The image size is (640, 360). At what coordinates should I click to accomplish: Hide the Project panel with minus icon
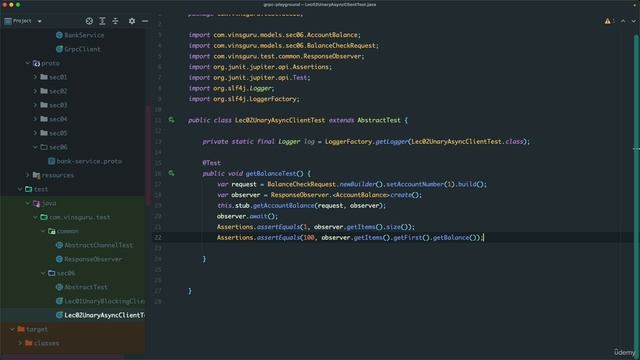pyautogui.click(x=145, y=21)
